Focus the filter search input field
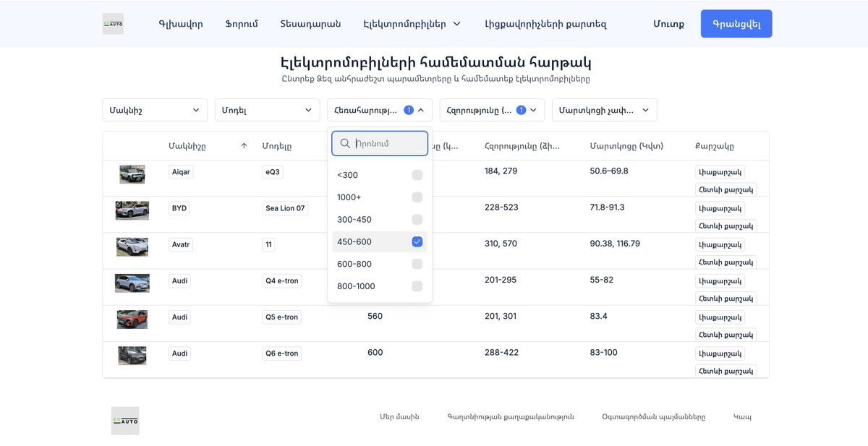The width and height of the screenshot is (868, 446). [380, 143]
